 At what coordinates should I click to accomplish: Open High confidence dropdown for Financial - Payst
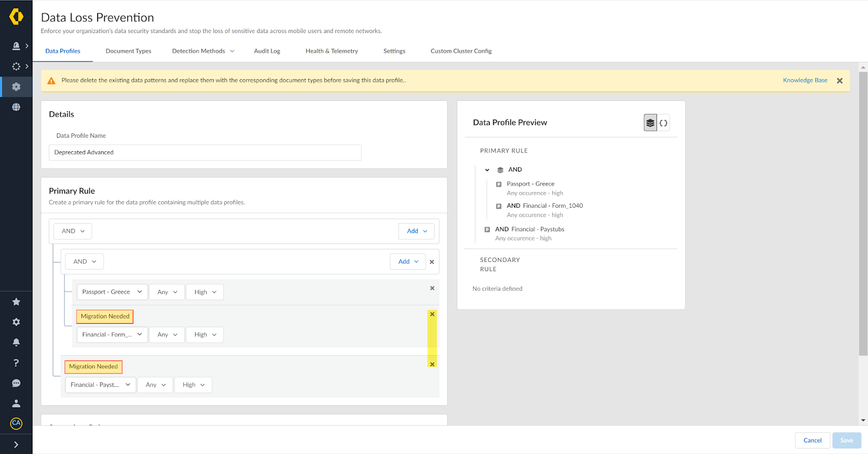[193, 385]
